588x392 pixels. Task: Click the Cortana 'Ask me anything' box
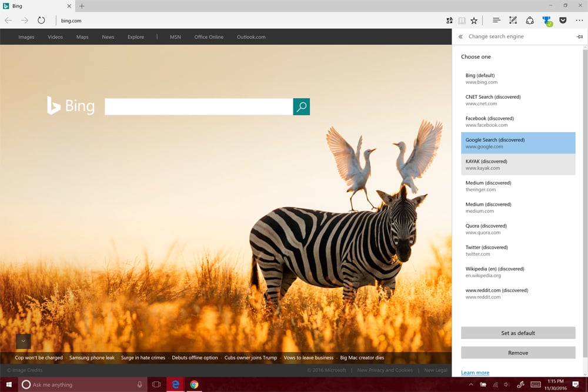tap(82, 384)
